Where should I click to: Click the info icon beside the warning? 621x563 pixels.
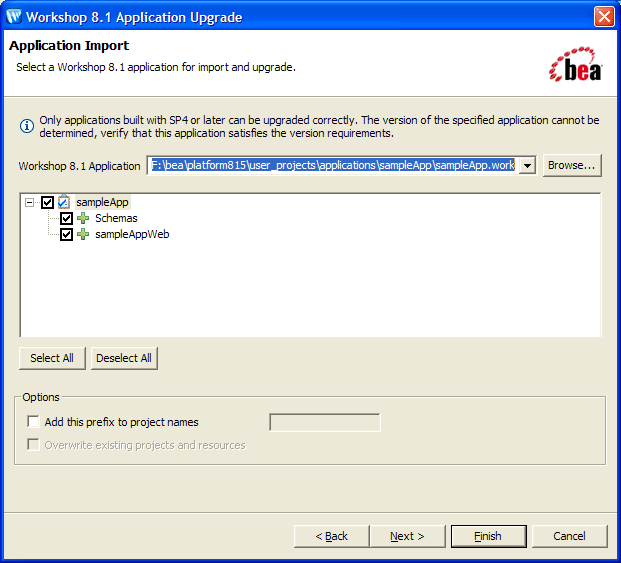coord(27,126)
